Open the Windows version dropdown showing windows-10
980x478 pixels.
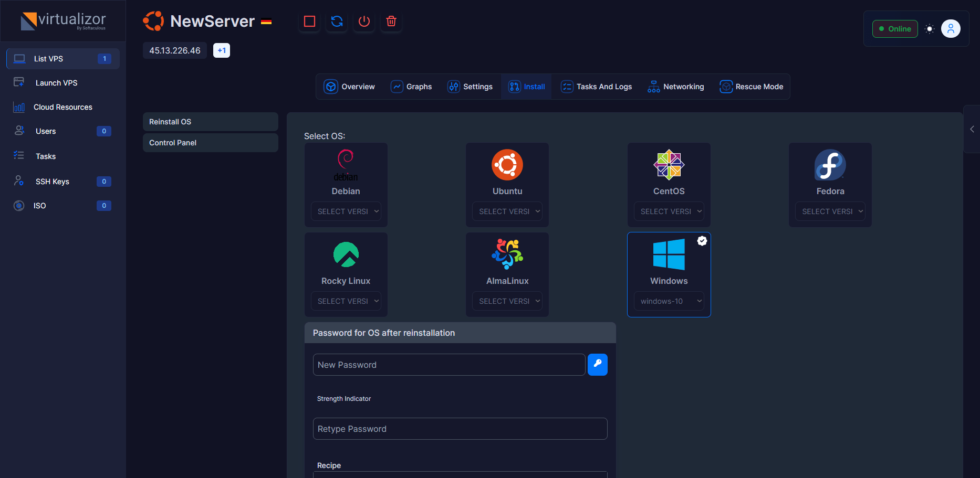[x=669, y=301]
